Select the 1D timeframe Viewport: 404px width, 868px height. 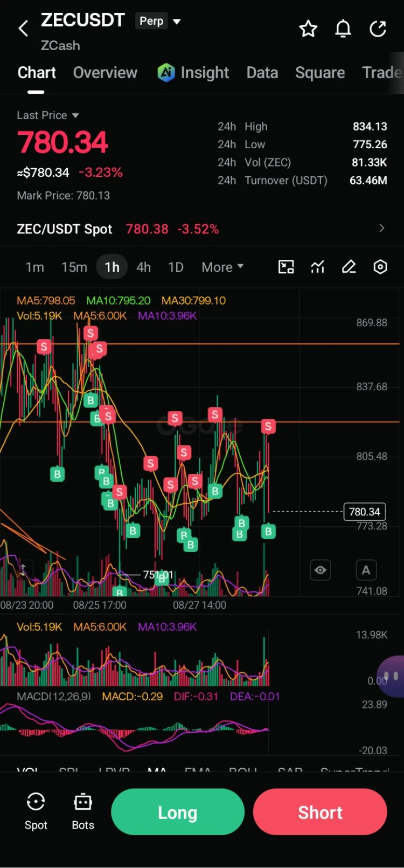[176, 267]
